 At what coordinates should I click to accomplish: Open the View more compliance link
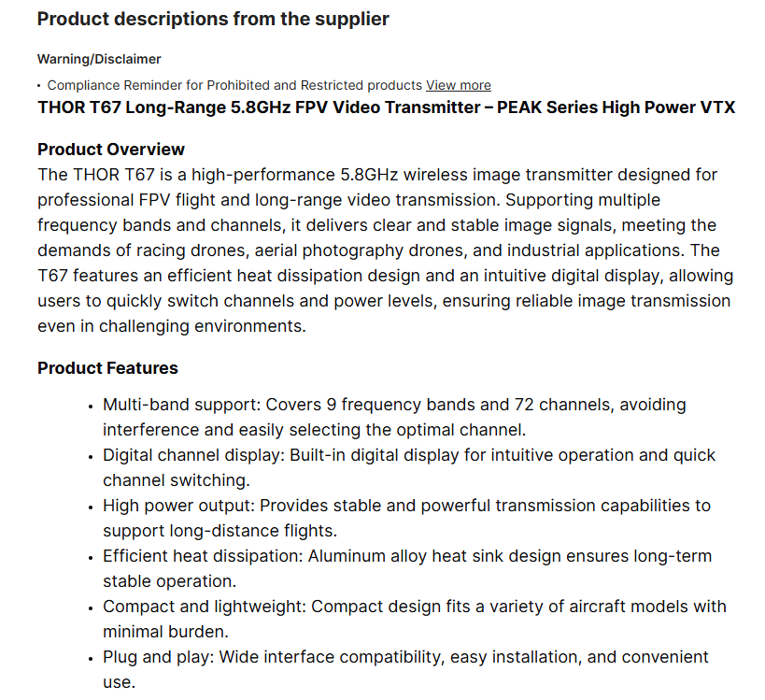pos(458,85)
